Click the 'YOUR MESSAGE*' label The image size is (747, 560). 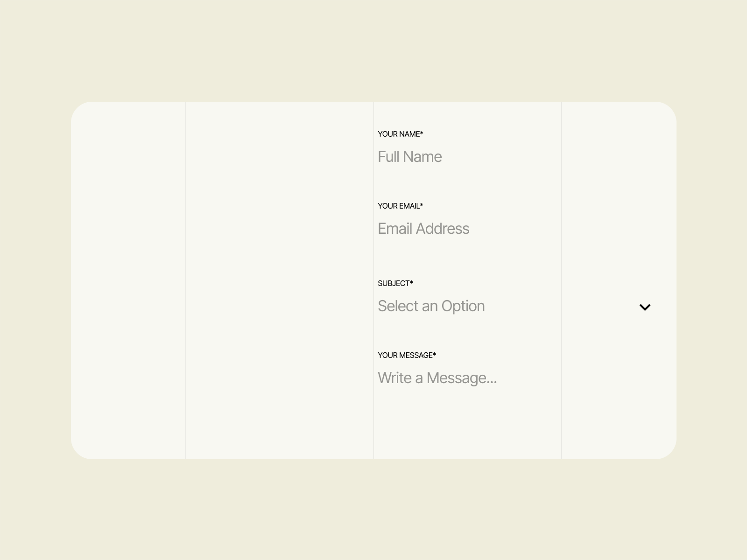click(406, 355)
